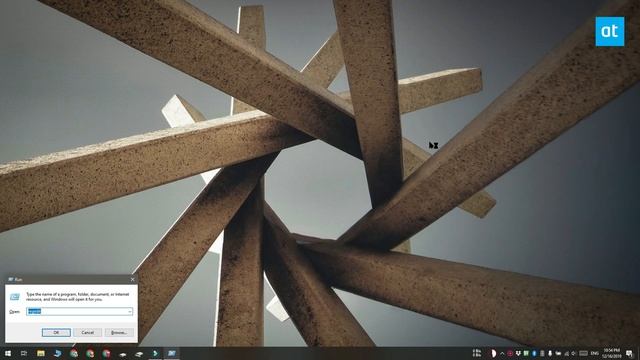640x360 pixels.
Task: Click the active Run taskbar button
Action: click(x=172, y=353)
